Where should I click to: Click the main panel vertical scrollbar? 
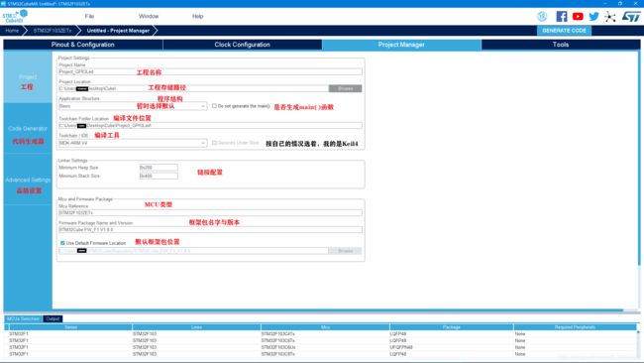click(x=639, y=159)
